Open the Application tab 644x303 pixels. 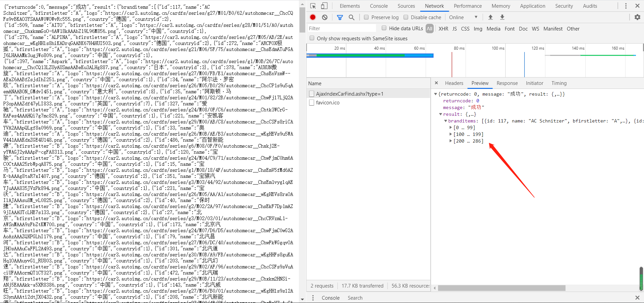pos(533,6)
